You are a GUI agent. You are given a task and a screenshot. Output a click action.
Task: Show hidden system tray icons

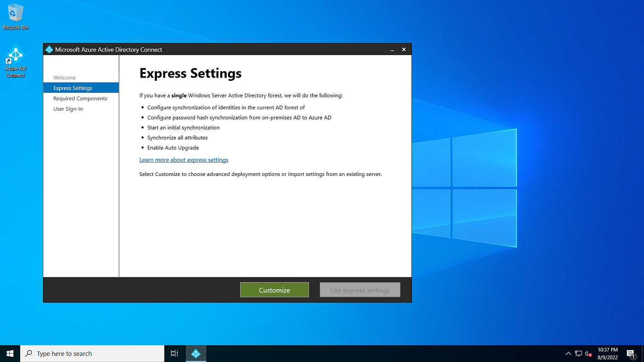568,354
